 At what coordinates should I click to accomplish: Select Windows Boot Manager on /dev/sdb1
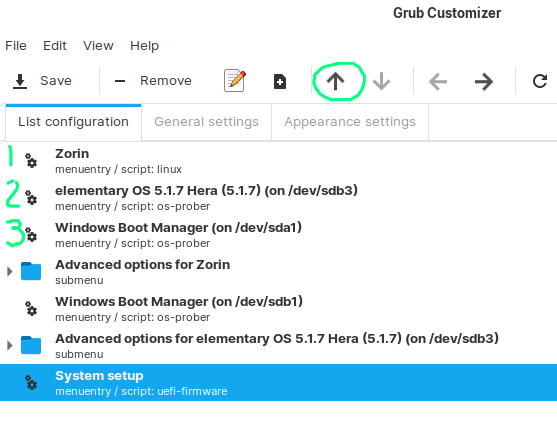(x=278, y=308)
